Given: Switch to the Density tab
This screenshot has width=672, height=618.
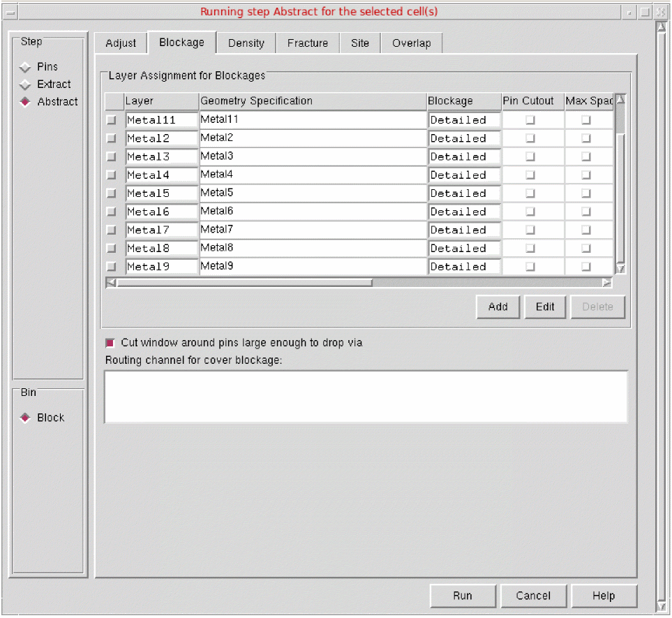Looking at the screenshot, I should (x=246, y=43).
